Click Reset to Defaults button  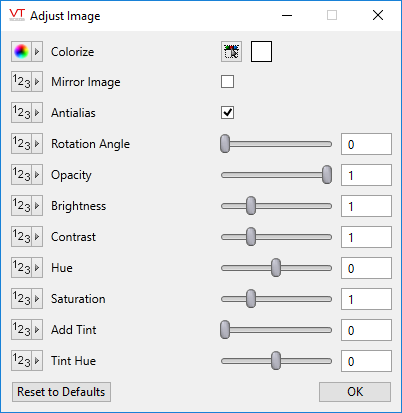pos(61,392)
